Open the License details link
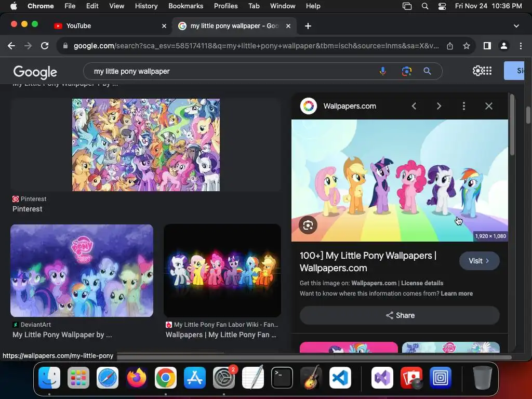This screenshot has height=399, width=532. pos(422,283)
